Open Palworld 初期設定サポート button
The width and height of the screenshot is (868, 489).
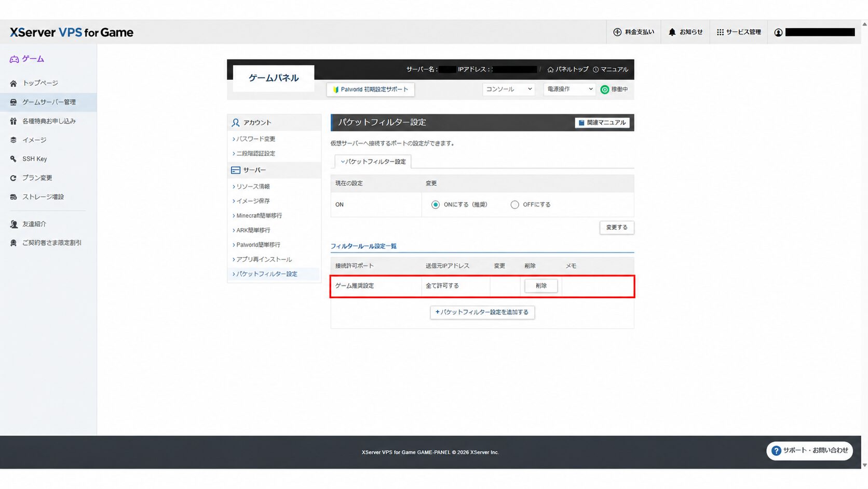[x=371, y=89]
